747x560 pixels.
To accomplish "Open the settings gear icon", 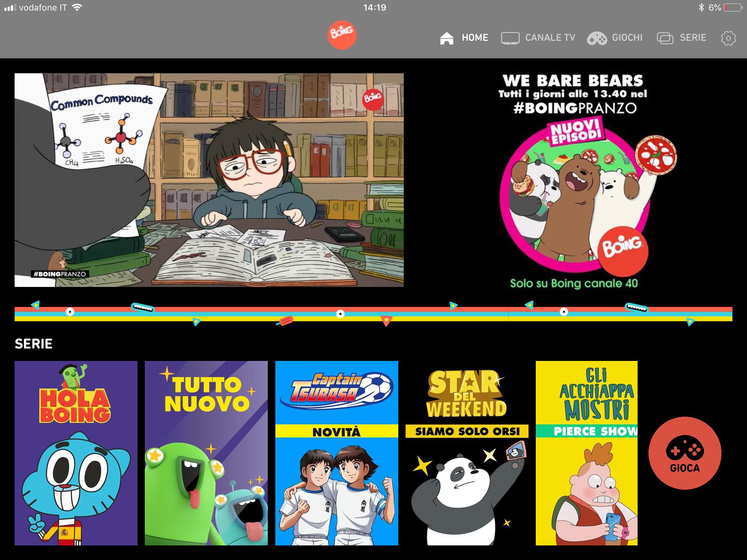I will [x=728, y=38].
